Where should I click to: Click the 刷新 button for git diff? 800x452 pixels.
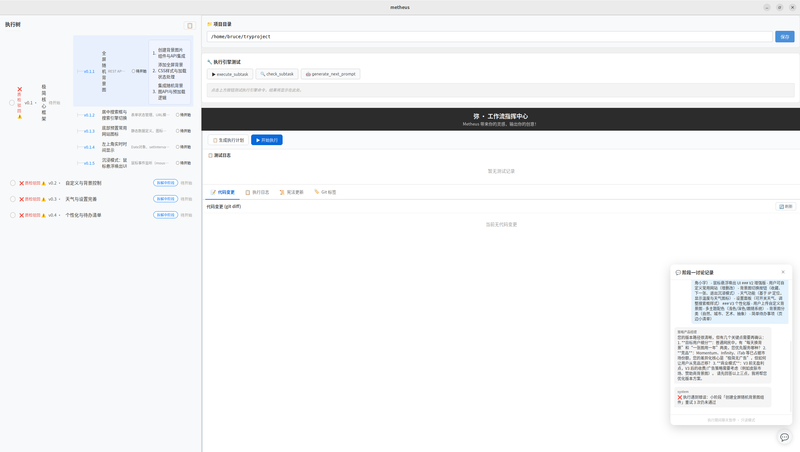point(786,207)
